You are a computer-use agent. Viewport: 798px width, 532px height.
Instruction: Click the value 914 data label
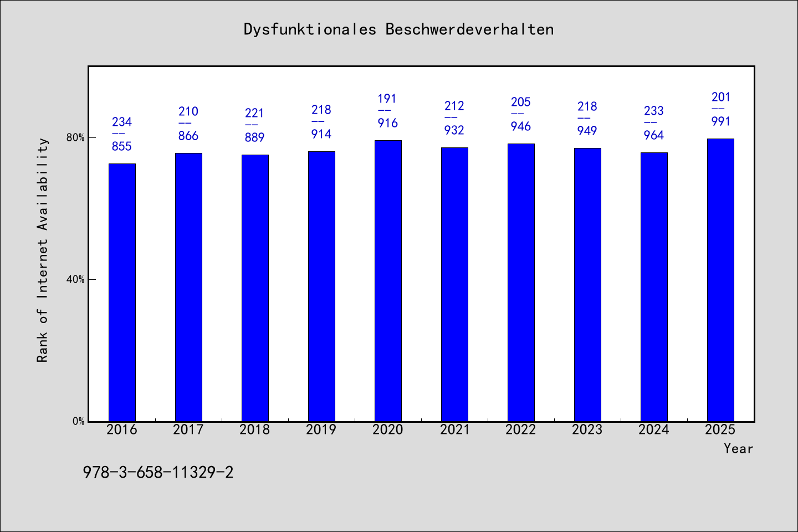click(x=321, y=134)
